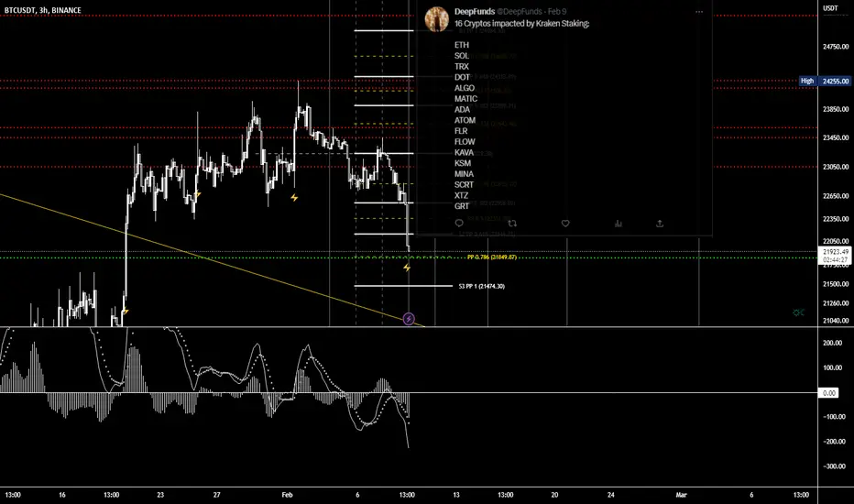Click the 22350.00 price axis label
This screenshot has height=504, width=854.
pos(836,219)
